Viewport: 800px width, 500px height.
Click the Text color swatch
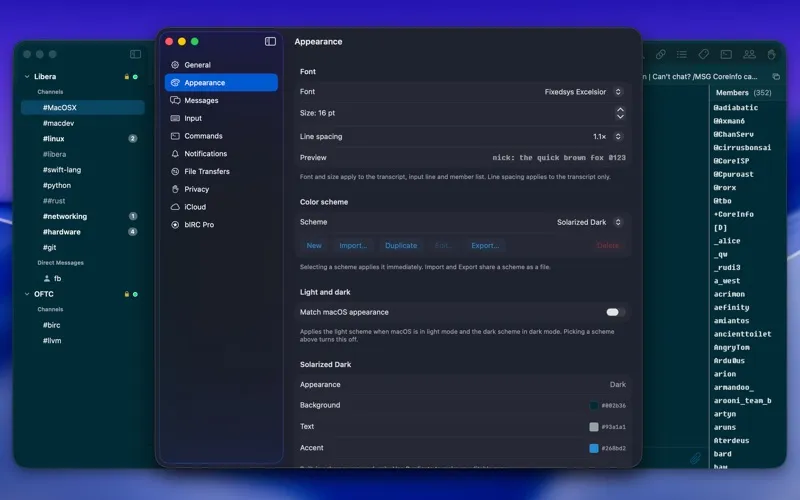[594, 427]
